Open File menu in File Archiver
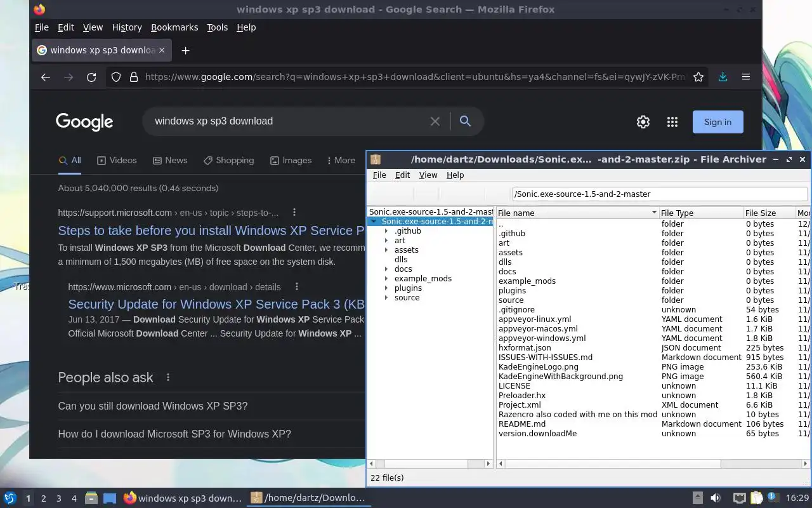Viewport: 812px width, 508px height. pyautogui.click(x=379, y=175)
